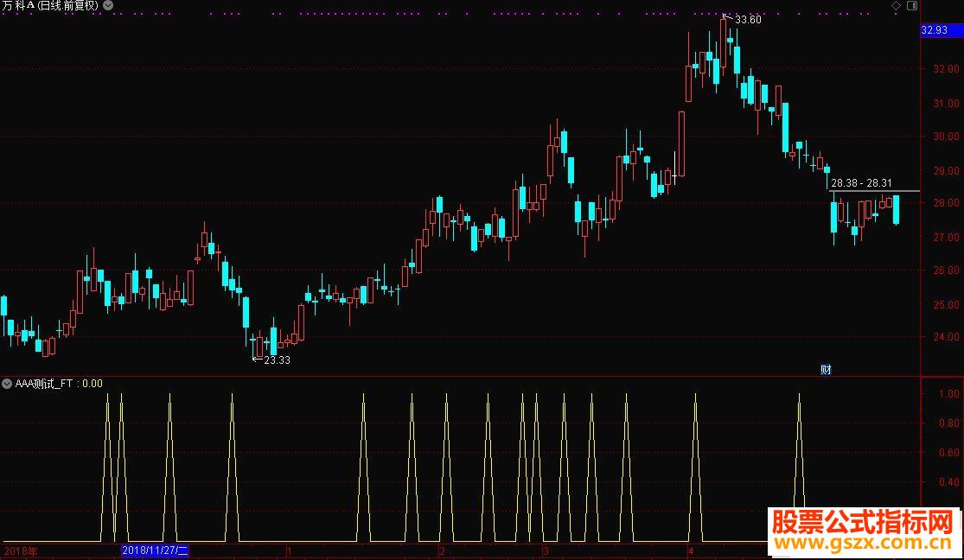Select the highlighted date 2018/11/27/二
Image resolution: width=964 pixels, height=560 pixels.
pyautogui.click(x=155, y=550)
